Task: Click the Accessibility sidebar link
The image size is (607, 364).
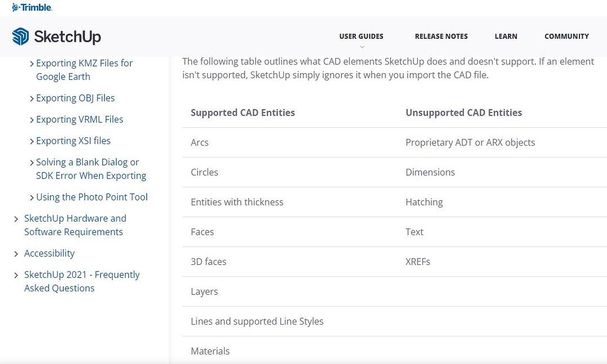Action: point(49,253)
